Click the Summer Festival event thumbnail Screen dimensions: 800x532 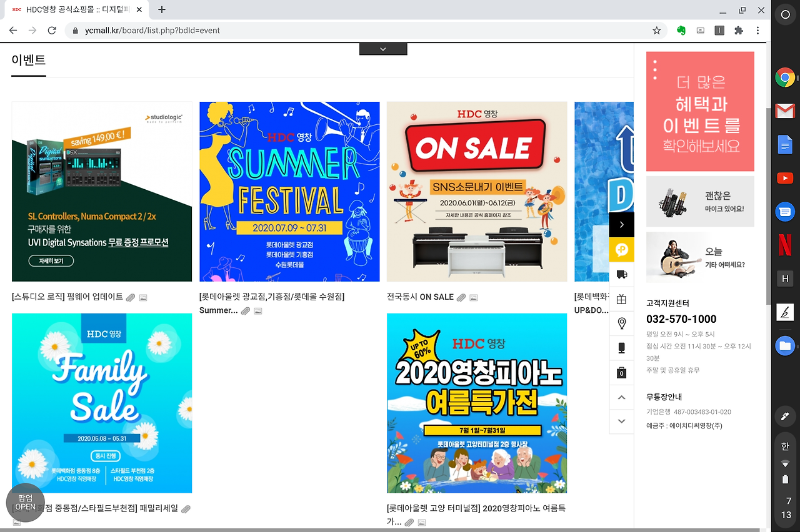tap(289, 192)
